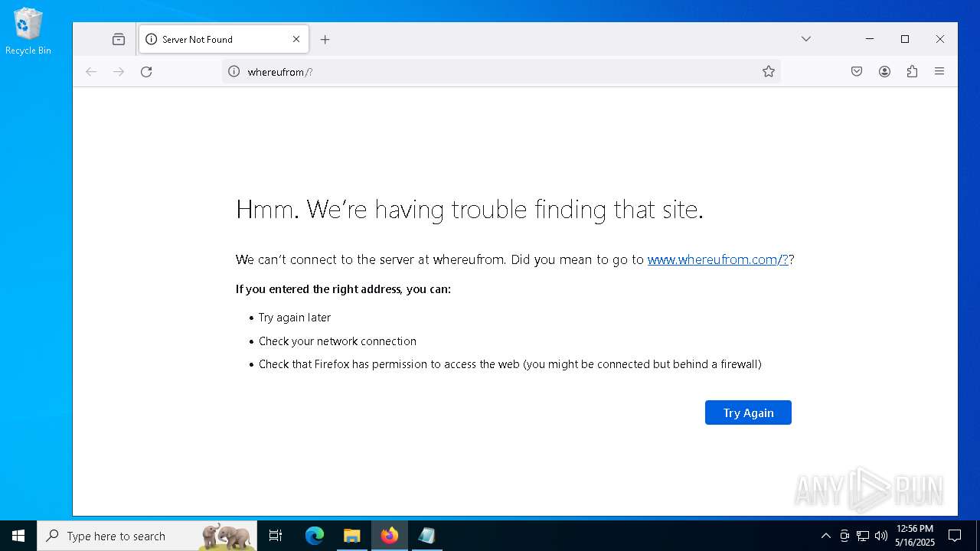Go forward one page
The width and height of the screenshot is (980, 551).
(x=119, y=71)
